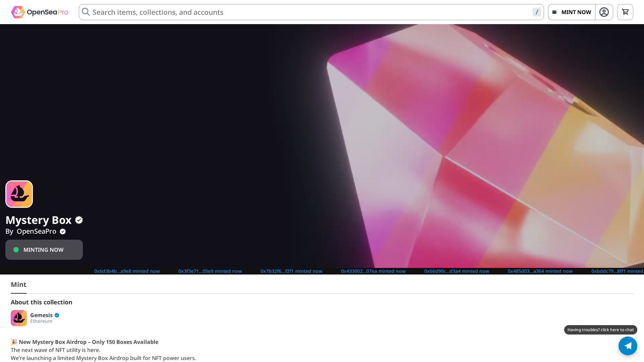The width and height of the screenshot is (644, 362).
Task: Click the Gemesis collection name
Action: (41, 315)
